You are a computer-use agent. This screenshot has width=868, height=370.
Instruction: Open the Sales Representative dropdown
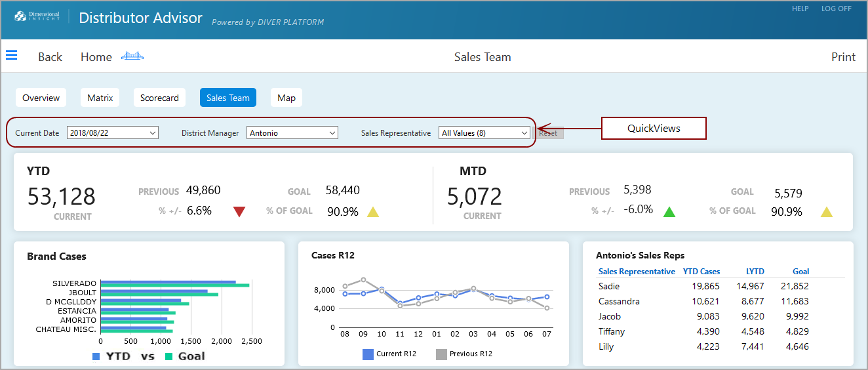(x=484, y=133)
